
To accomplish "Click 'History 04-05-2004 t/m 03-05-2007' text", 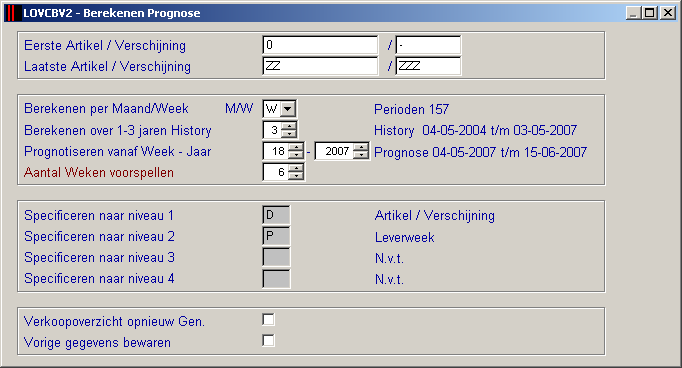I will (475, 130).
